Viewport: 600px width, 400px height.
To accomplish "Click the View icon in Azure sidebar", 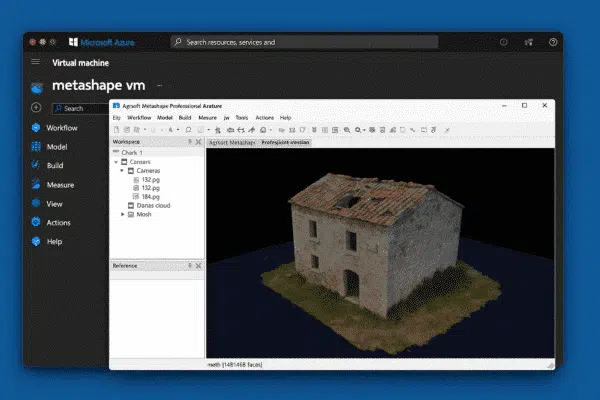I will pos(35,204).
